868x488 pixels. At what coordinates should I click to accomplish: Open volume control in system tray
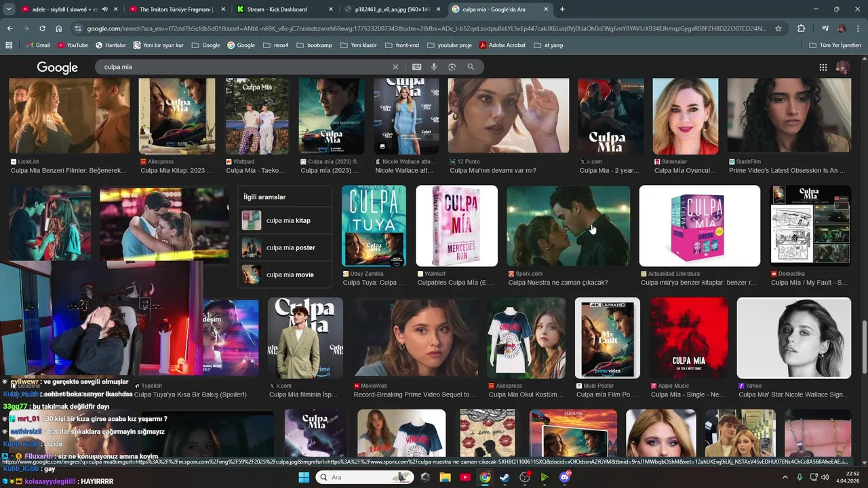pos(825,477)
